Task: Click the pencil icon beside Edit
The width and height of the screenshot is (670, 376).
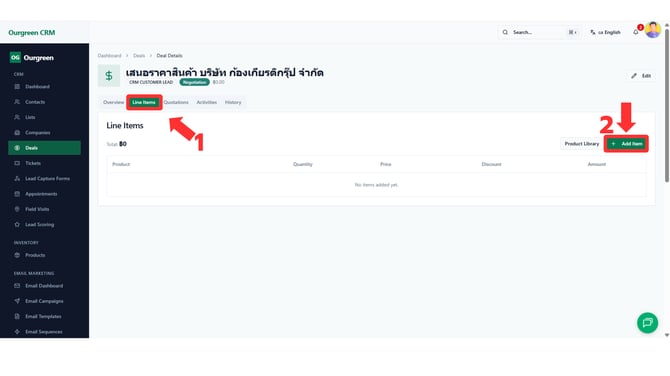Action: point(634,76)
